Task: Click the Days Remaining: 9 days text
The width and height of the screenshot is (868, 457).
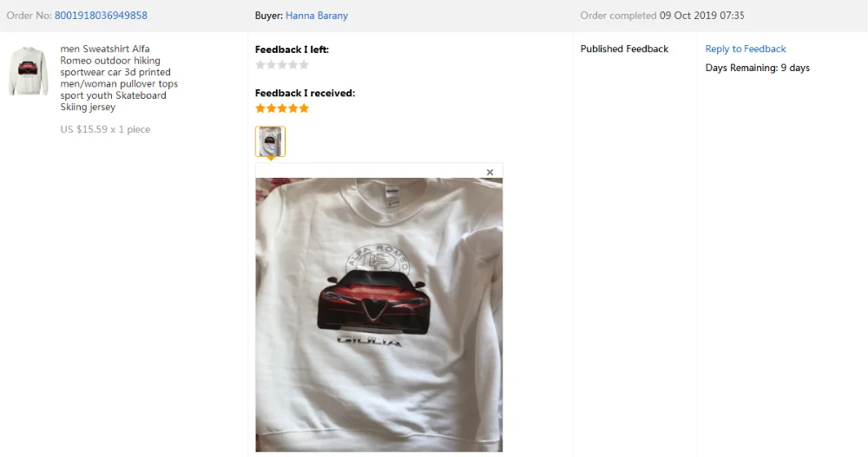Action: coord(757,68)
